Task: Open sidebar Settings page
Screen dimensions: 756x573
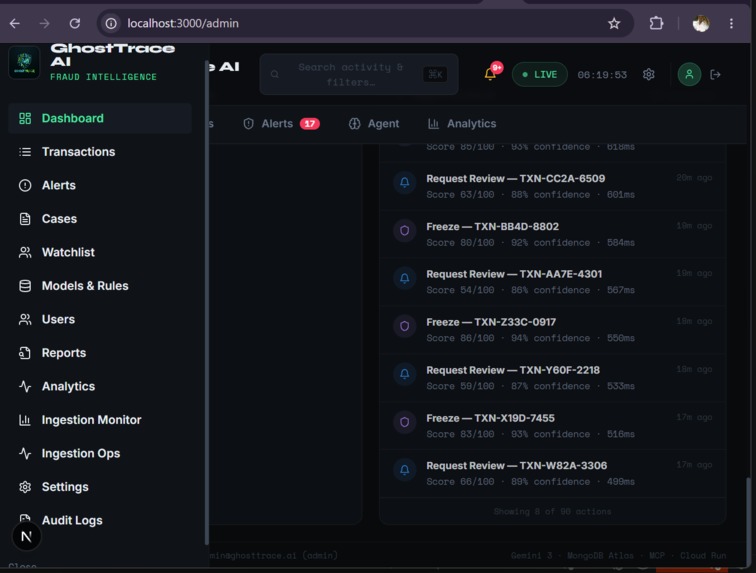Action: point(100,487)
